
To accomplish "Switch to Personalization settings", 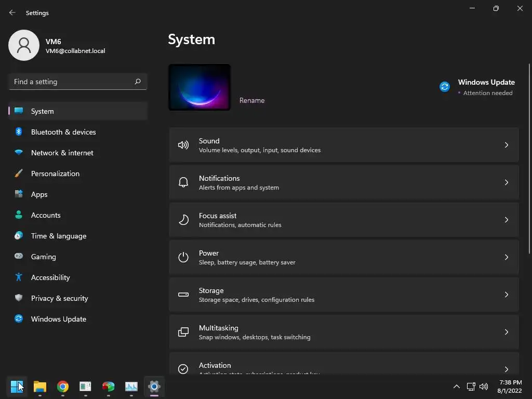I will [78, 174].
